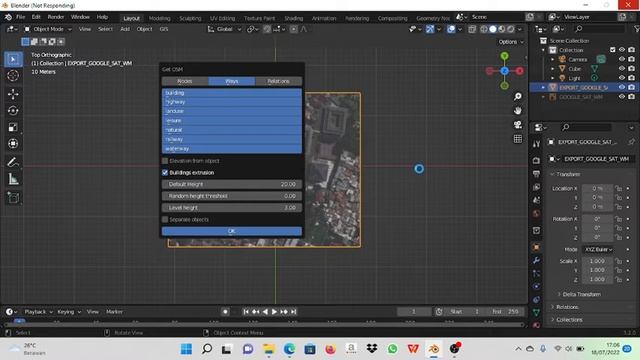Image resolution: width=640 pixels, height=360 pixels.
Task: Open the XYZ Euler rotation mode dropdown
Action: [x=598, y=249]
